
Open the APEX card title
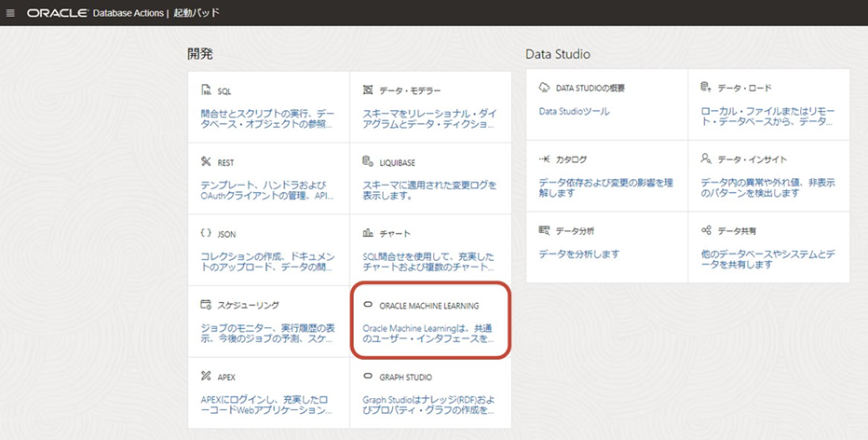pyautogui.click(x=226, y=378)
